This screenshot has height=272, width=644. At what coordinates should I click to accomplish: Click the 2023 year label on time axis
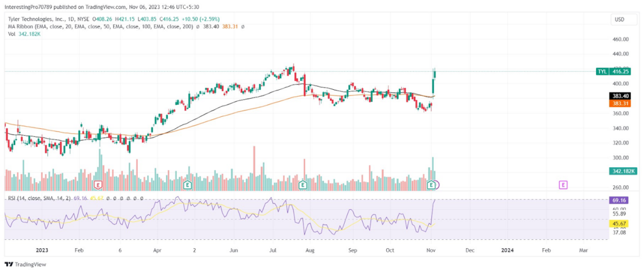point(42,250)
